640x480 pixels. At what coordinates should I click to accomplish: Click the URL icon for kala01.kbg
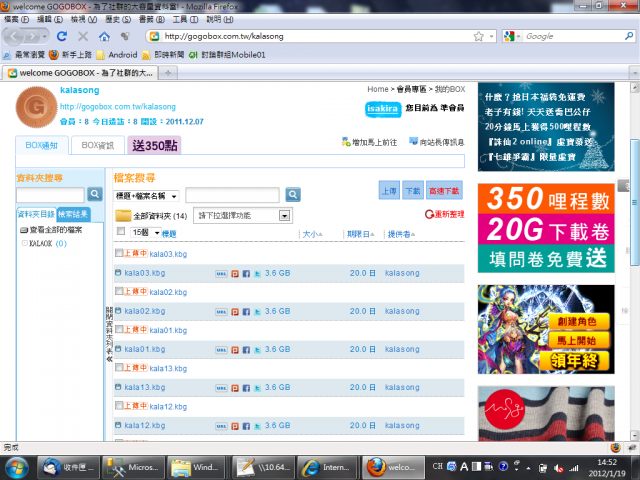pos(221,350)
